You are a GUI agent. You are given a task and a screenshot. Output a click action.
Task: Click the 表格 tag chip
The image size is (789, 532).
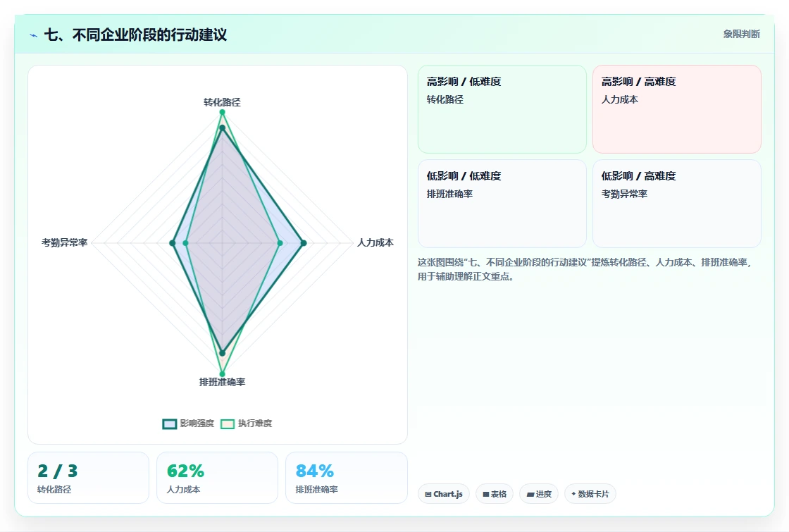point(494,494)
